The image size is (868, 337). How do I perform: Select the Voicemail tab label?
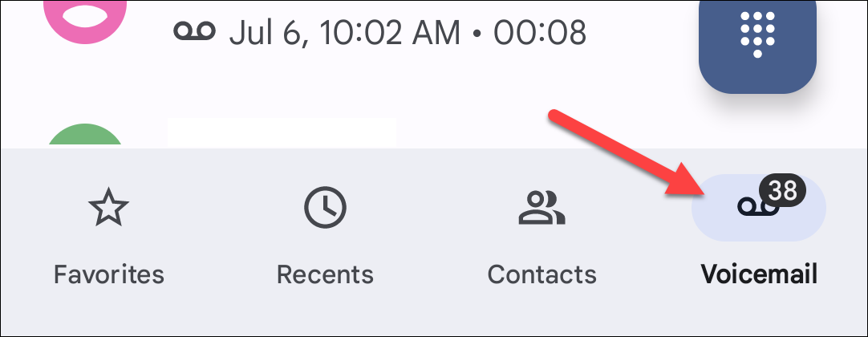click(x=758, y=274)
